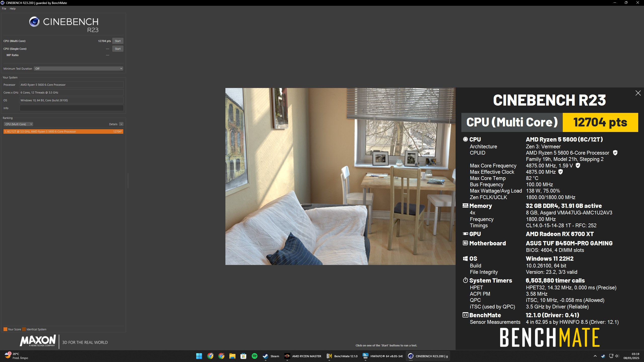
Task: Click the volume tray icon
Action: (617, 356)
